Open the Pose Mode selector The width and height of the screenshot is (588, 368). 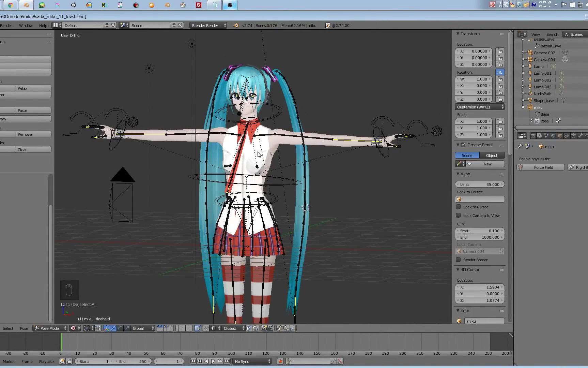pos(50,328)
